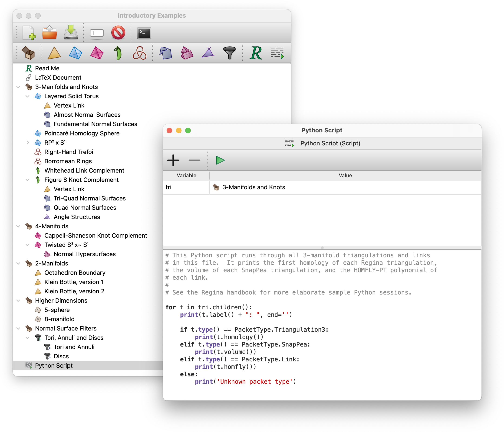
Task: Click the new topological data file icon
Action: [29, 33]
